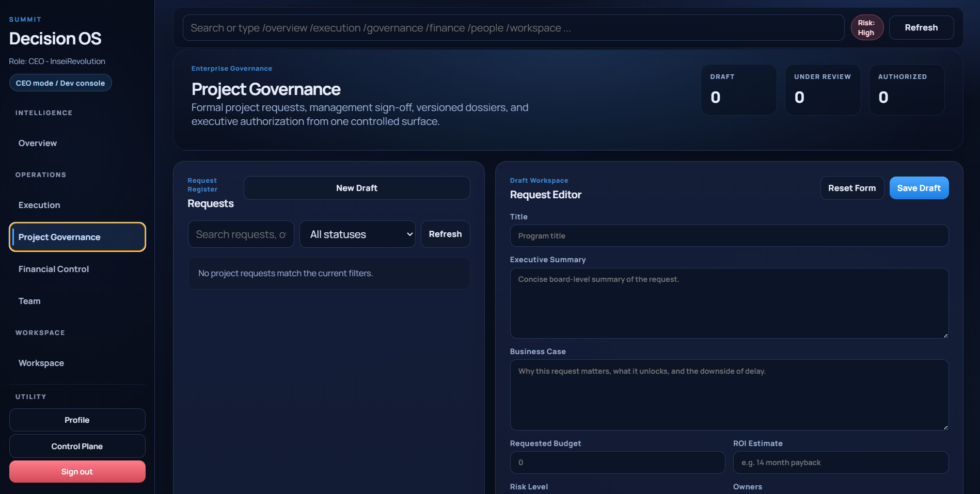Screen dimensions: 980x494
Task: Click Reset Form button
Action: 852,188
